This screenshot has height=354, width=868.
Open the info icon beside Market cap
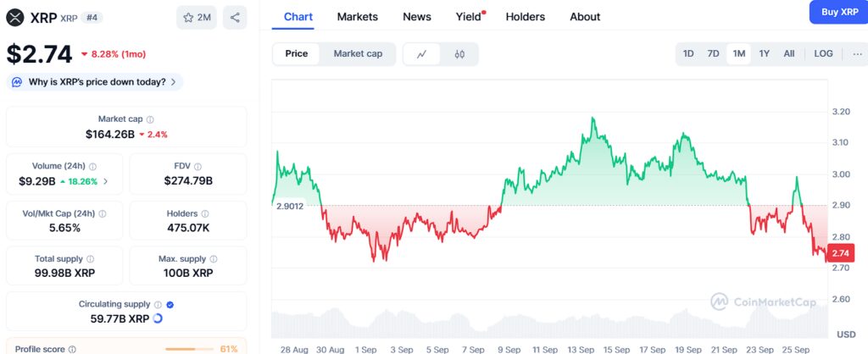[x=150, y=119]
